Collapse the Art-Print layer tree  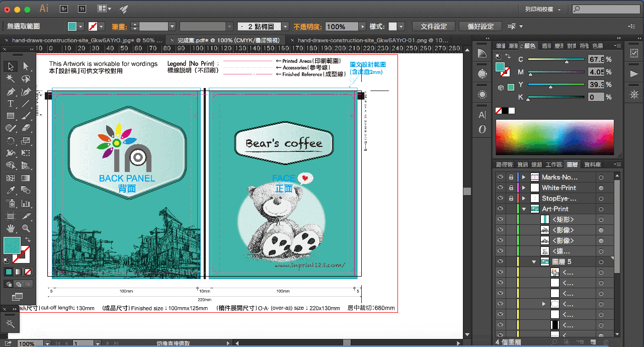click(x=524, y=209)
